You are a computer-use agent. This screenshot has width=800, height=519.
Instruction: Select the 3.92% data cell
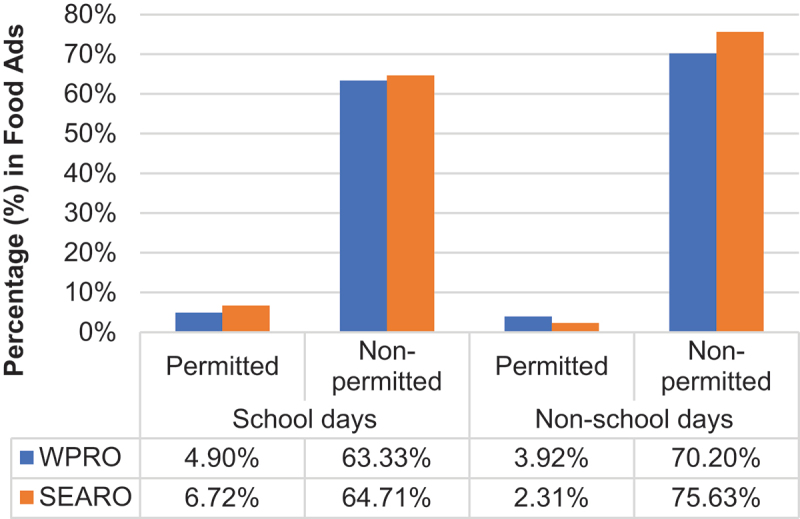[551, 459]
